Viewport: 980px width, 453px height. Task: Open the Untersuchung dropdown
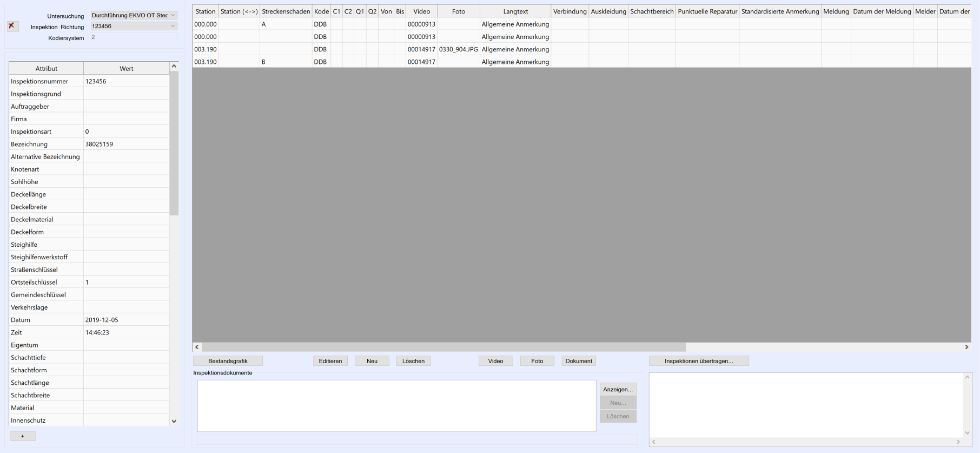134,15
